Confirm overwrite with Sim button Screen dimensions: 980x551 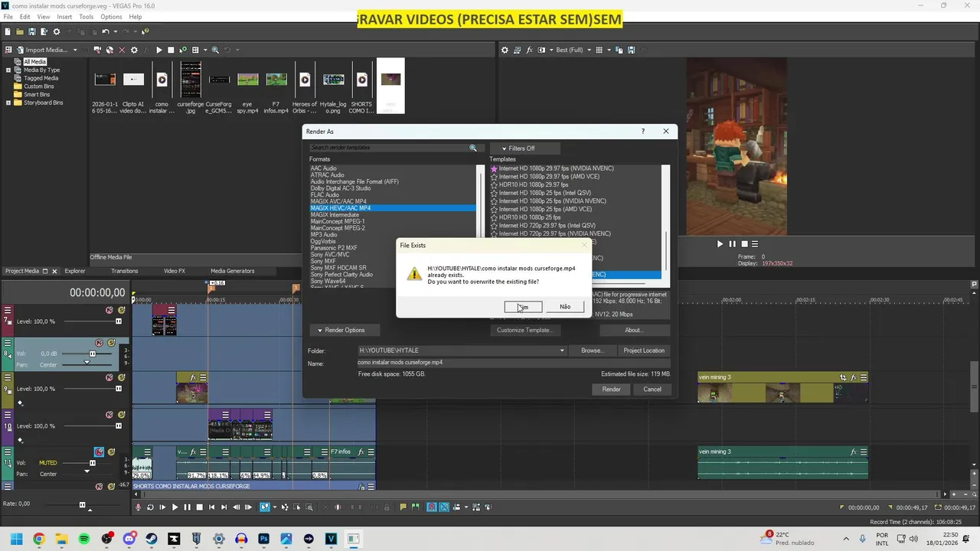tap(523, 307)
